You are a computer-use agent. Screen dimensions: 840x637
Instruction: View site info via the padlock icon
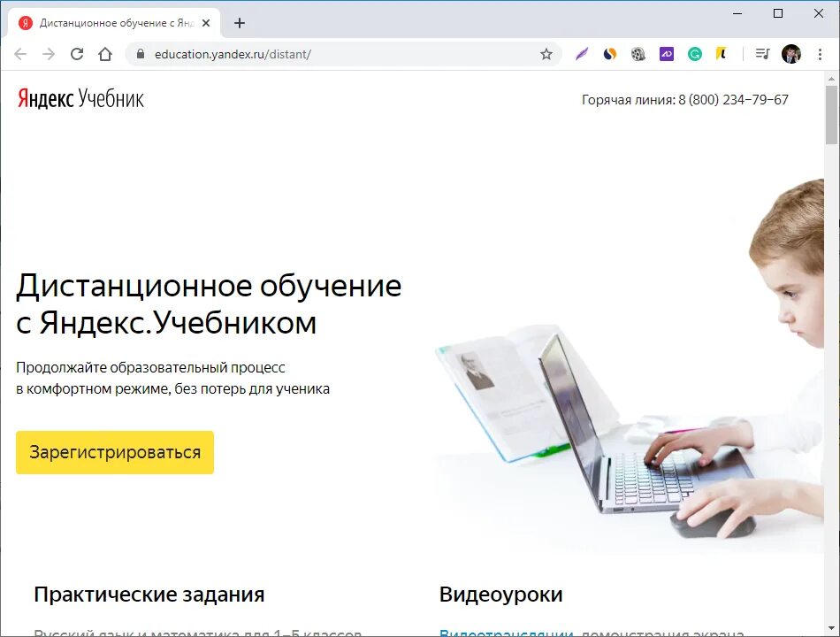coord(141,54)
